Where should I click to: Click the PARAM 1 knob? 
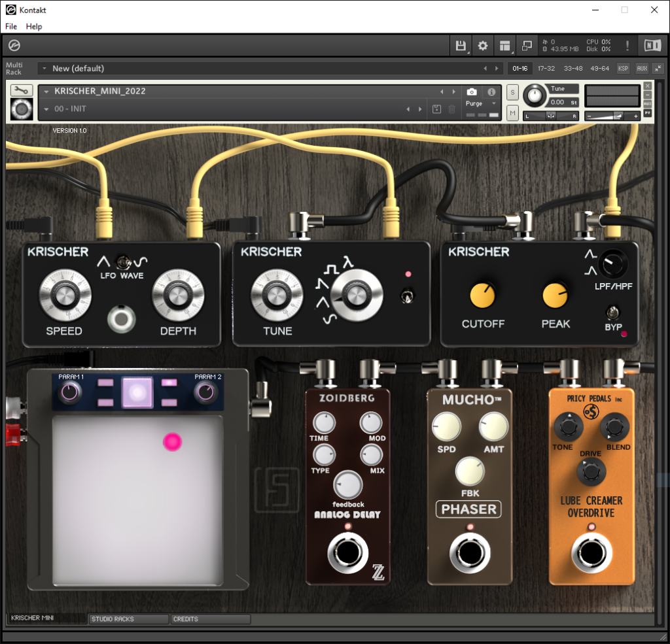pos(70,392)
